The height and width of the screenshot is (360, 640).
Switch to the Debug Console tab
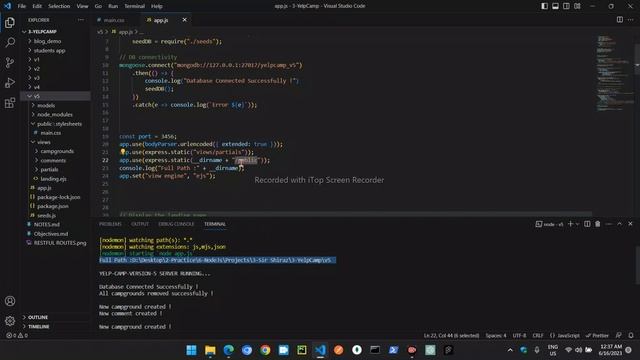(176, 224)
